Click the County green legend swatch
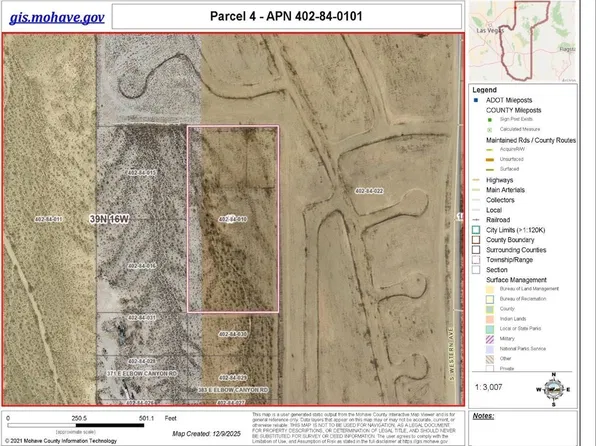This screenshot has height=446, width=596. point(490,309)
